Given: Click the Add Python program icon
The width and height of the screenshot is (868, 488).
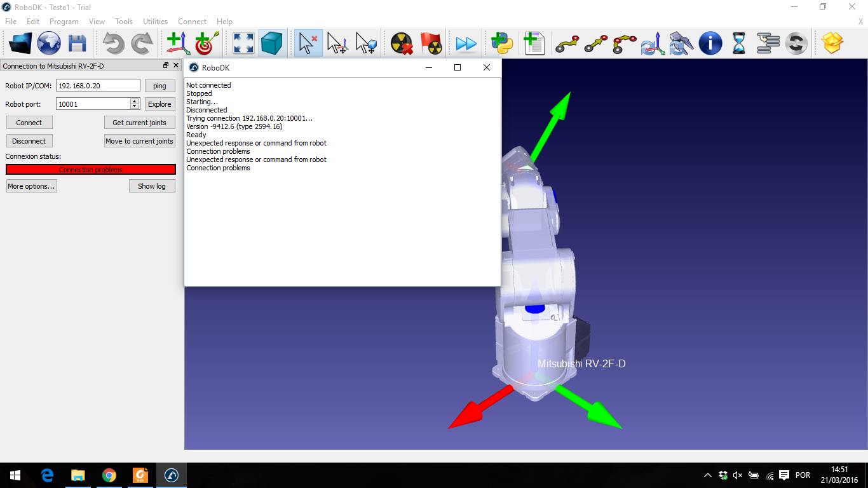Looking at the screenshot, I should [x=501, y=43].
